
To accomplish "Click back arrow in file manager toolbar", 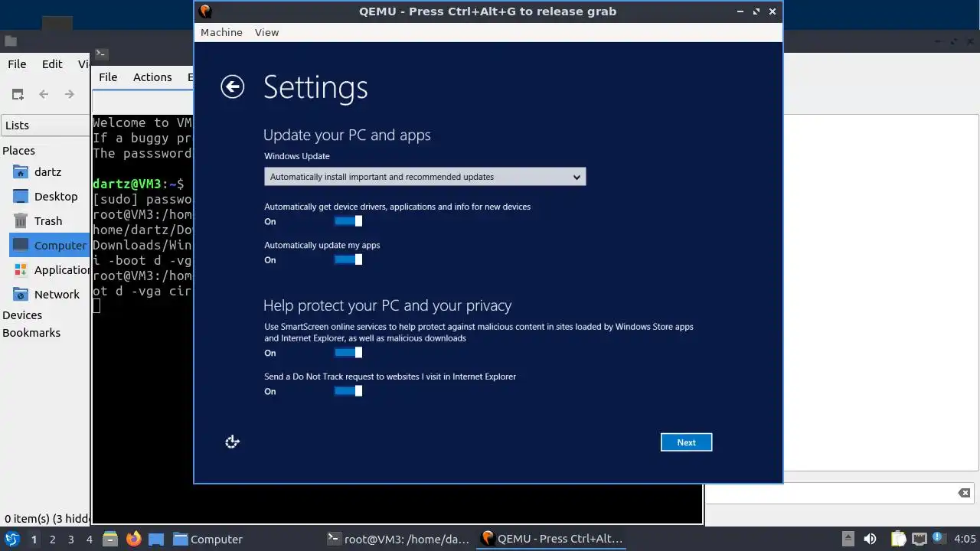I will (x=44, y=94).
